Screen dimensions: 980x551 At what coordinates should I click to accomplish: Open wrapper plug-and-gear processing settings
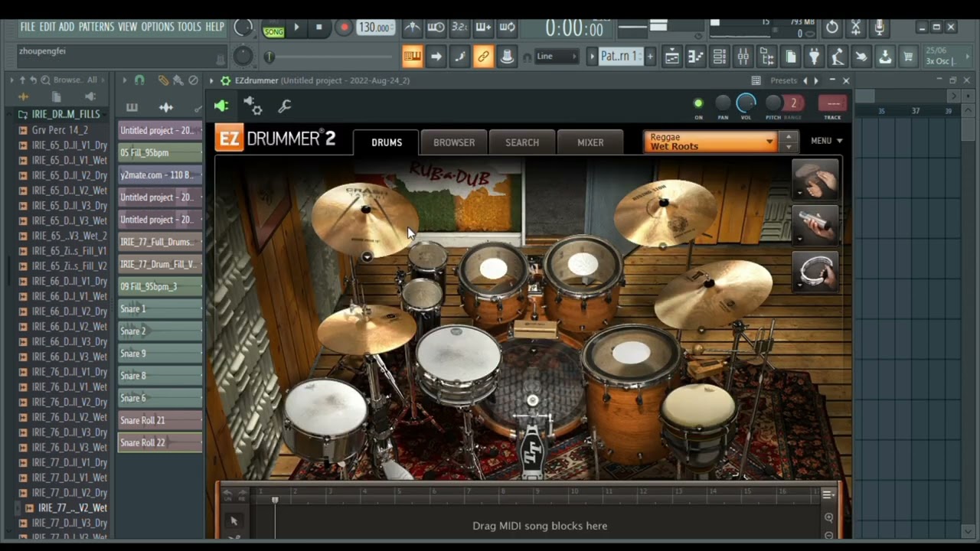coord(253,106)
